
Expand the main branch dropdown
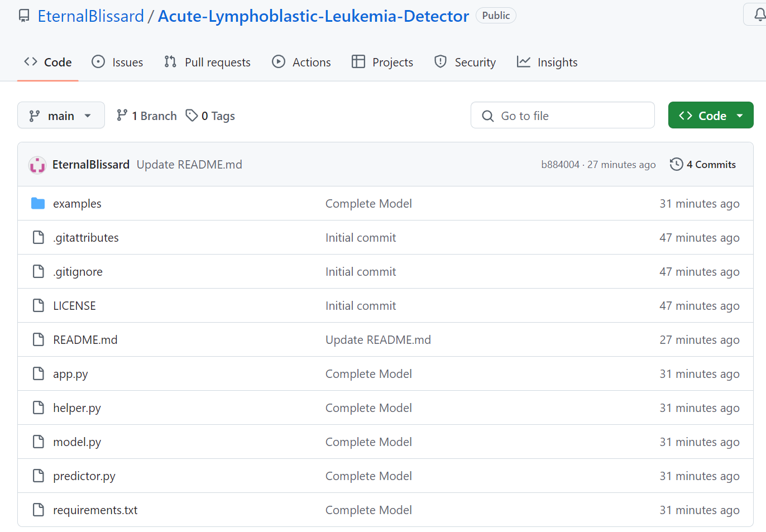tap(61, 116)
